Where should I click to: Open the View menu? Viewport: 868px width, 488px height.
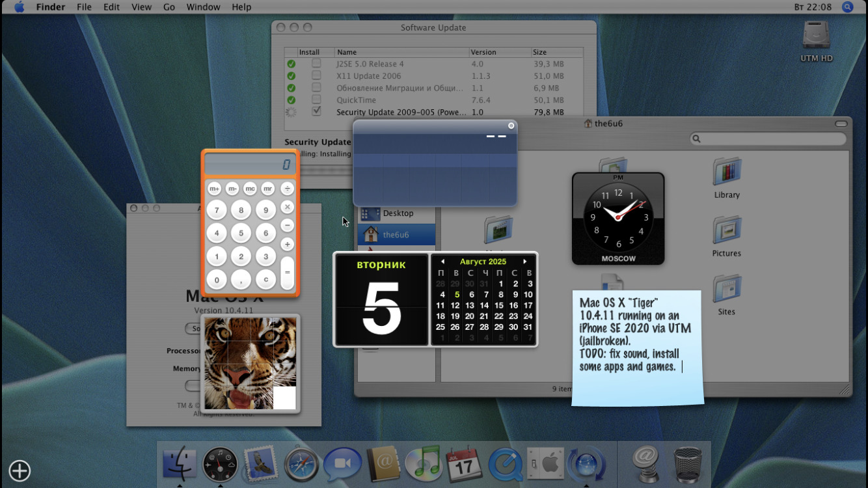coord(141,7)
